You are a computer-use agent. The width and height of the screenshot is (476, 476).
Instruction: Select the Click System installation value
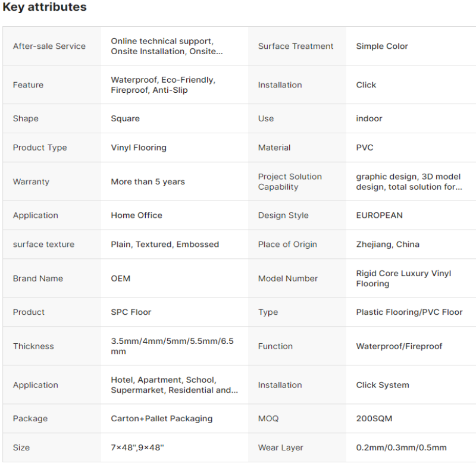383,385
